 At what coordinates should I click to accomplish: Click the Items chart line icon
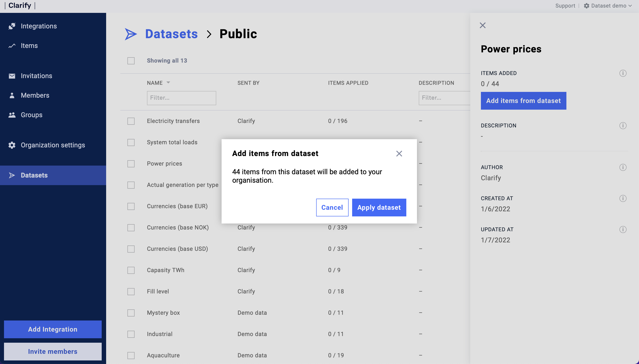point(12,46)
